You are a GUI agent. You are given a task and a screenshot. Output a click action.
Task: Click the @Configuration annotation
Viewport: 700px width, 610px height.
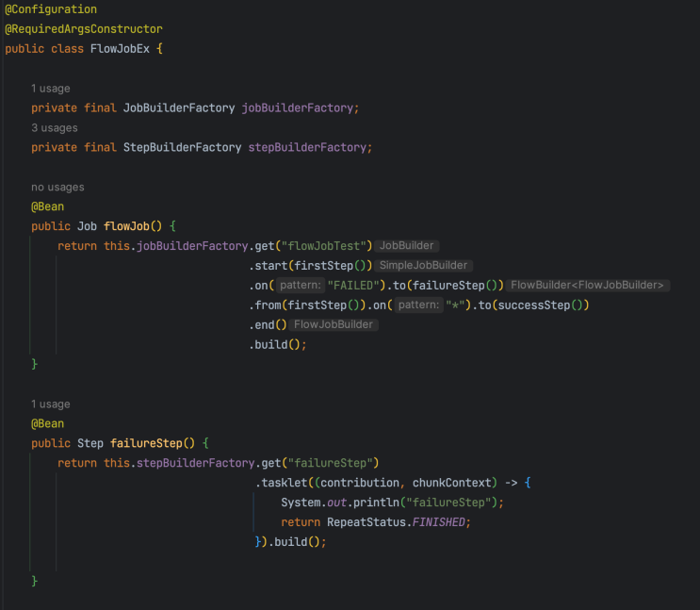click(x=51, y=9)
